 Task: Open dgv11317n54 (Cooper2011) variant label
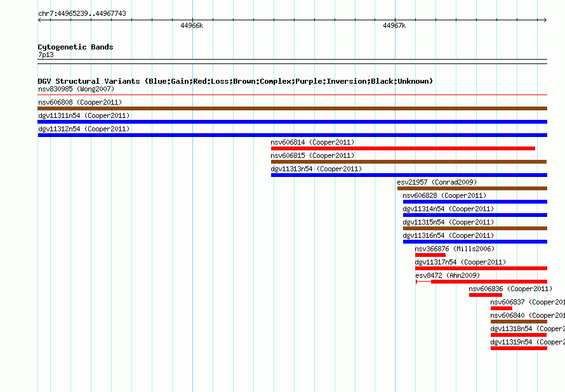(x=460, y=262)
